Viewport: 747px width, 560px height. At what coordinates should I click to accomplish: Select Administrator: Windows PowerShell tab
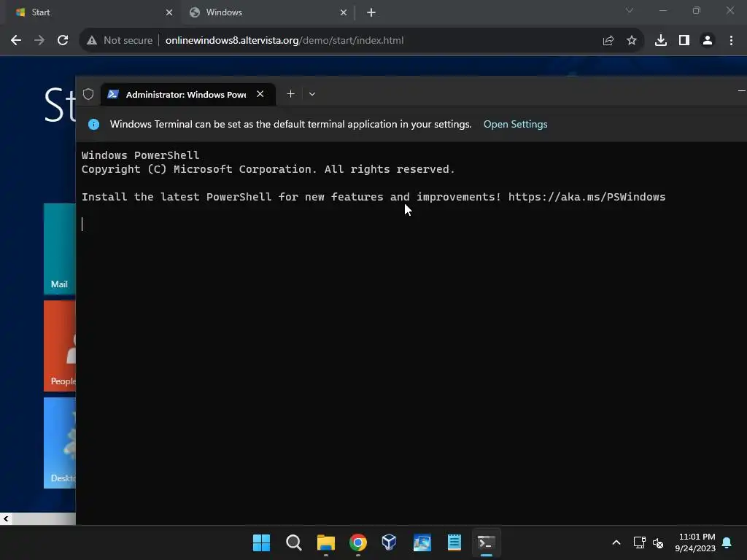[187, 94]
